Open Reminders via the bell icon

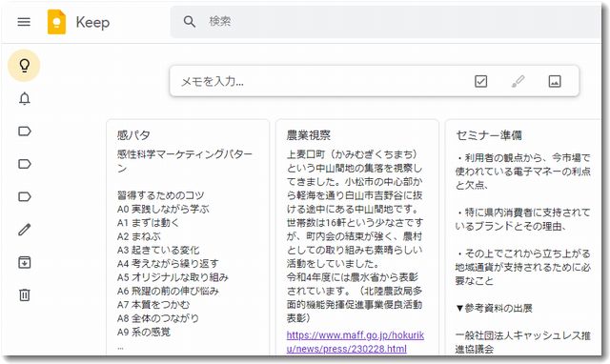25,98
